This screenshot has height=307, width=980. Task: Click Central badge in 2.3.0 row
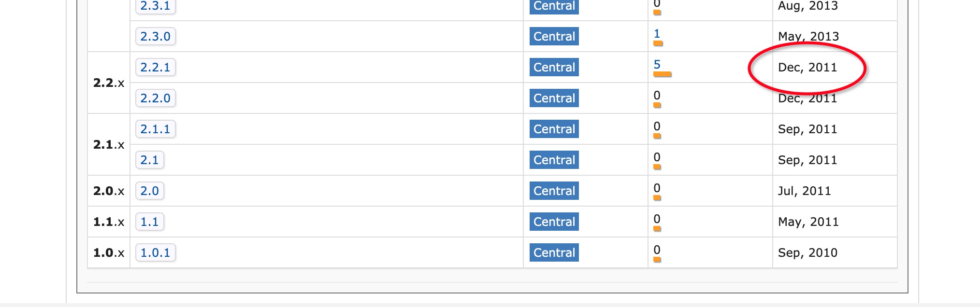[554, 36]
